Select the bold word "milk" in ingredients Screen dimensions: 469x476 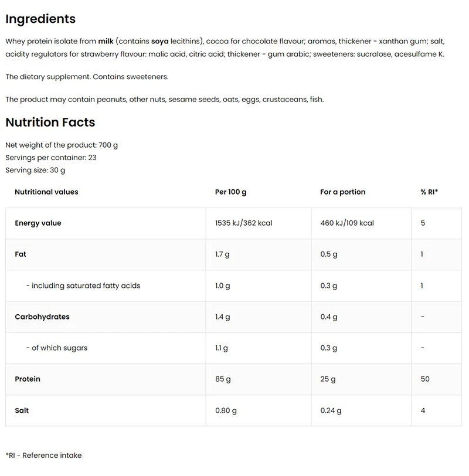point(106,41)
